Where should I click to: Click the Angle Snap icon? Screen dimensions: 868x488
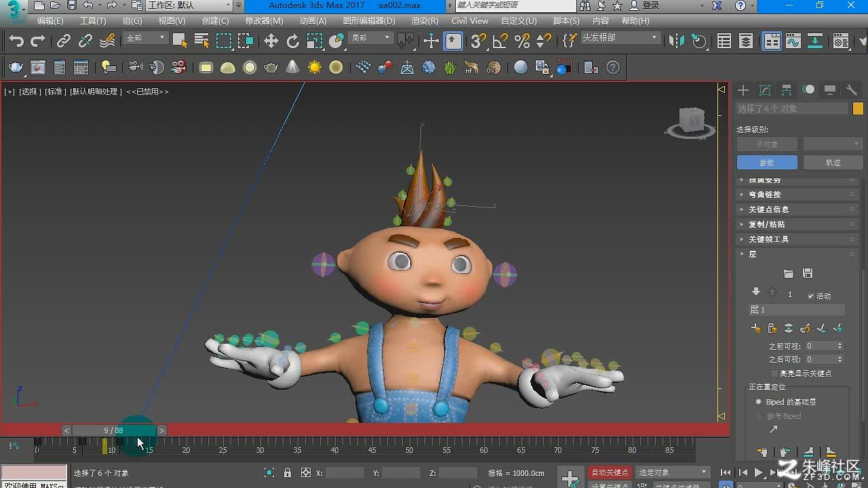500,41
